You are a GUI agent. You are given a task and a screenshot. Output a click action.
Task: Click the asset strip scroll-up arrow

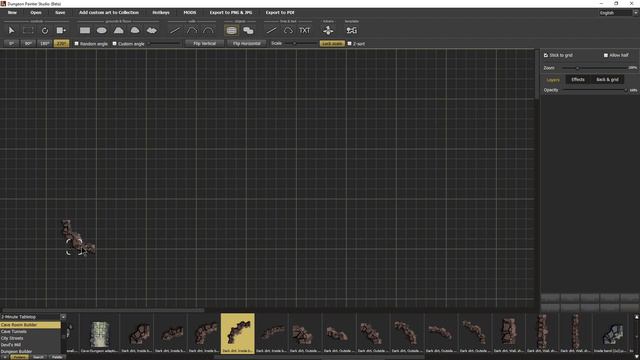(x=636, y=317)
